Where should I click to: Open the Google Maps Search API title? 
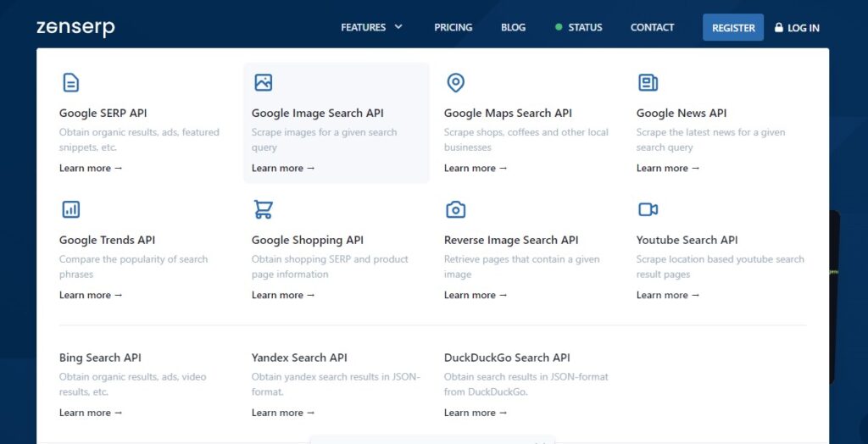[x=508, y=113]
